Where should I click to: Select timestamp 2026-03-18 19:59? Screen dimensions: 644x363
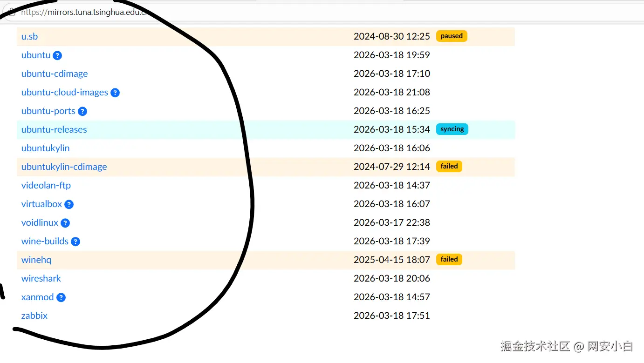[392, 55]
